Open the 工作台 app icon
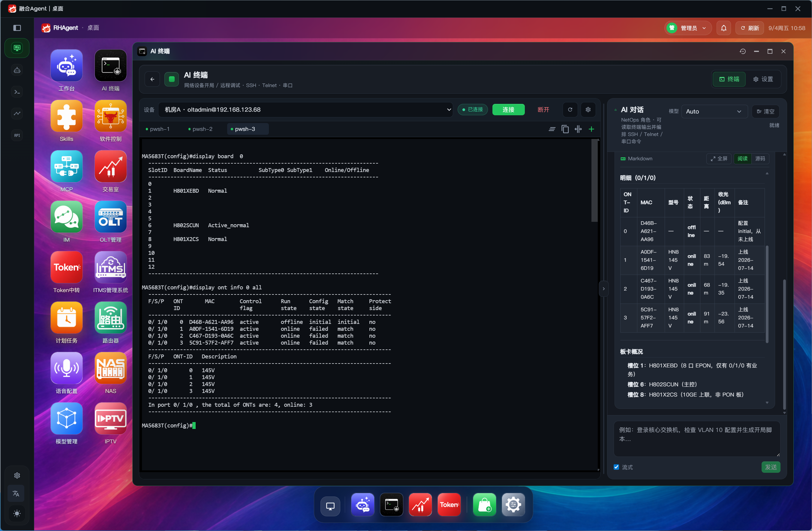 coord(66,65)
